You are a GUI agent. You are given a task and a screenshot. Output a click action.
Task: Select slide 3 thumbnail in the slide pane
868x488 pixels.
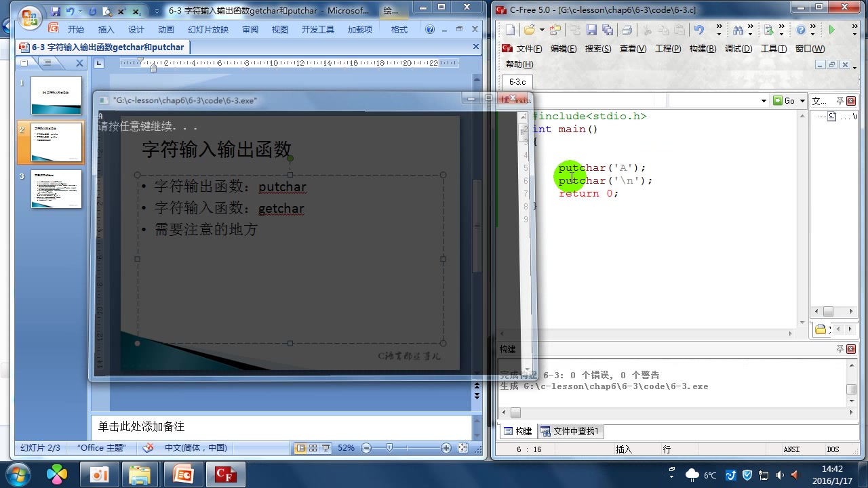click(x=56, y=190)
